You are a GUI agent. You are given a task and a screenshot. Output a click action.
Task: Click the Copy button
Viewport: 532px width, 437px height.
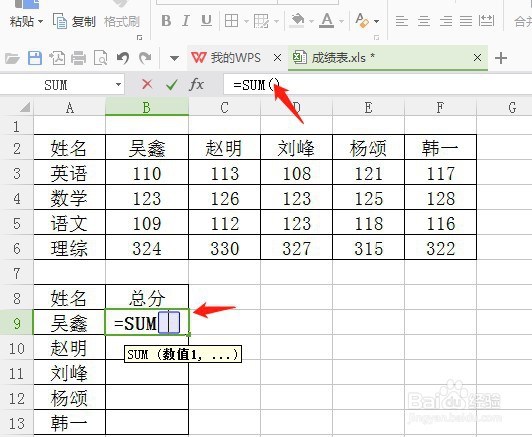coord(75,21)
